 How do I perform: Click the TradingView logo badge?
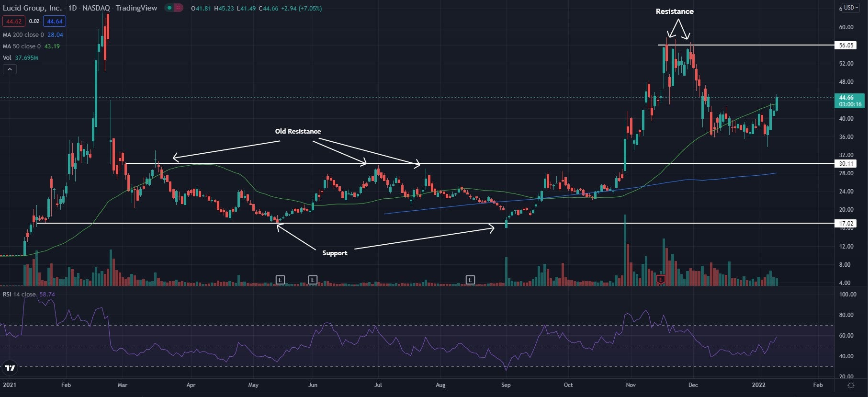tap(10, 368)
